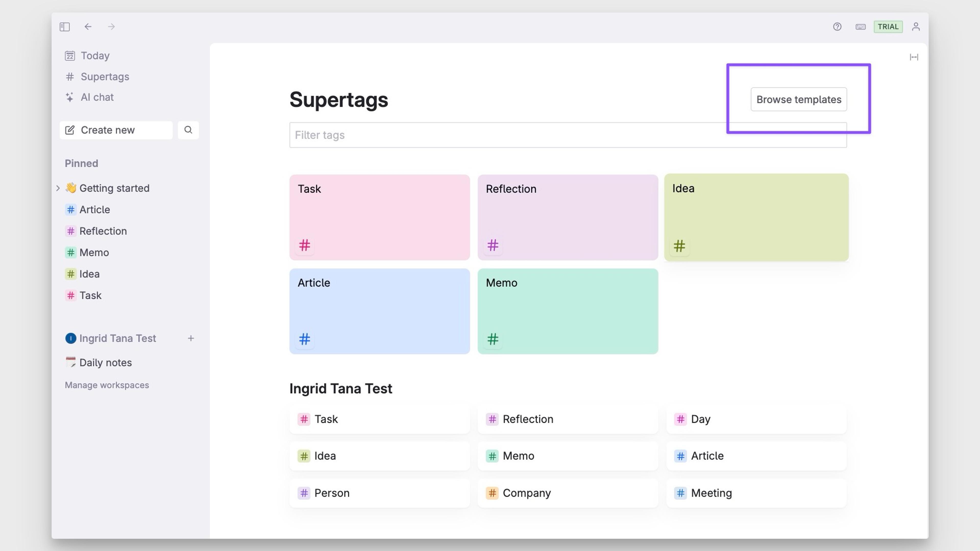Open Today in the sidebar
This screenshot has width=980, height=551.
point(95,56)
